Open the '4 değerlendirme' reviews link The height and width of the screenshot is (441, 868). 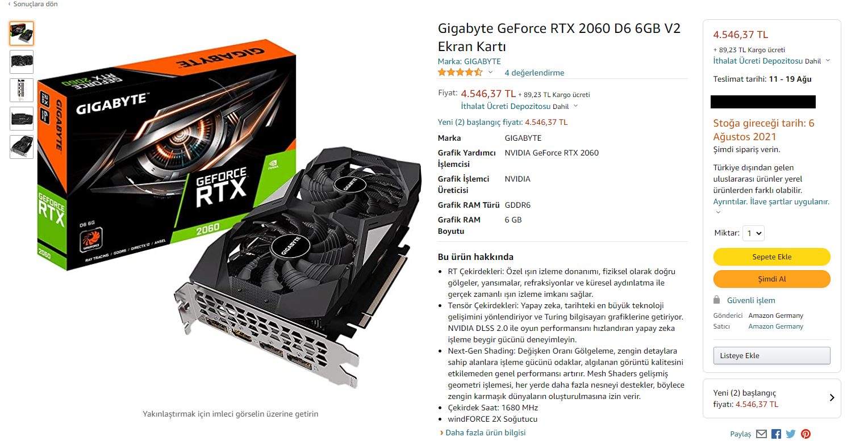coord(534,73)
